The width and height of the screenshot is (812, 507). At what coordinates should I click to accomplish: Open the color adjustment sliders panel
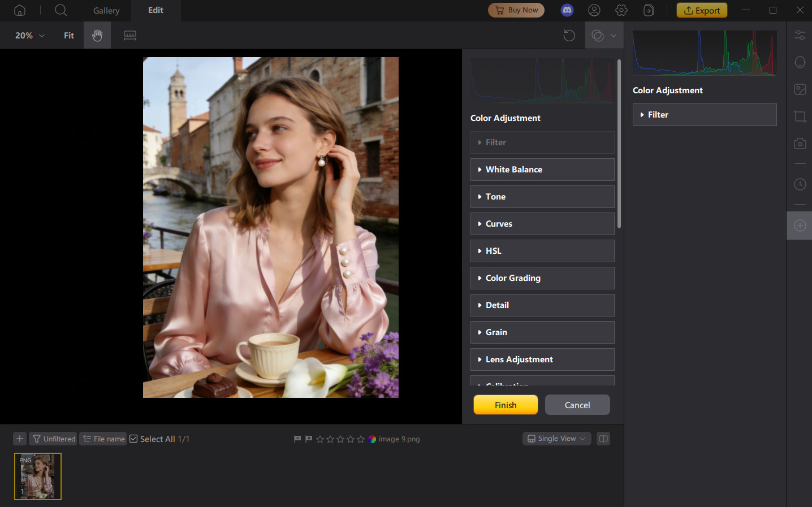point(800,34)
